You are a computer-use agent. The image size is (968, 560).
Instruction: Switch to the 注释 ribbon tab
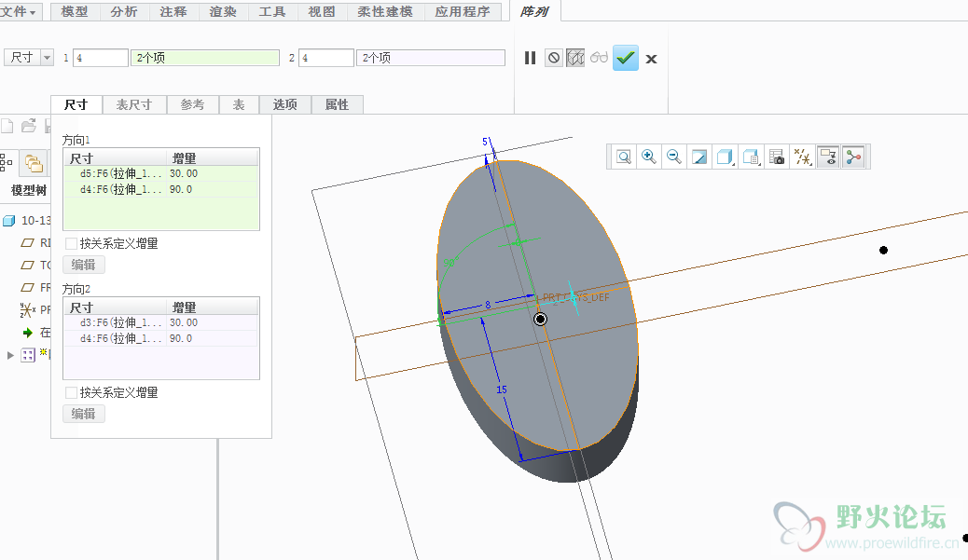pyautogui.click(x=173, y=11)
